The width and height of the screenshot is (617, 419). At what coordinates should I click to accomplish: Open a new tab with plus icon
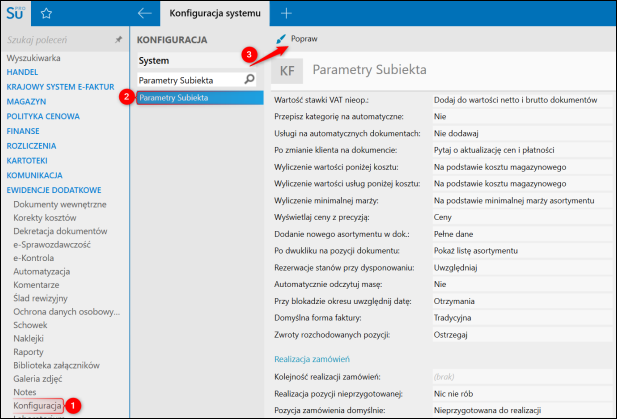tap(286, 13)
